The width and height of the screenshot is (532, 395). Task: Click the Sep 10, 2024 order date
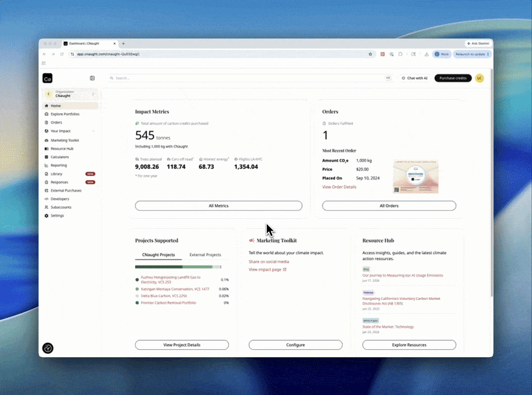(x=368, y=178)
